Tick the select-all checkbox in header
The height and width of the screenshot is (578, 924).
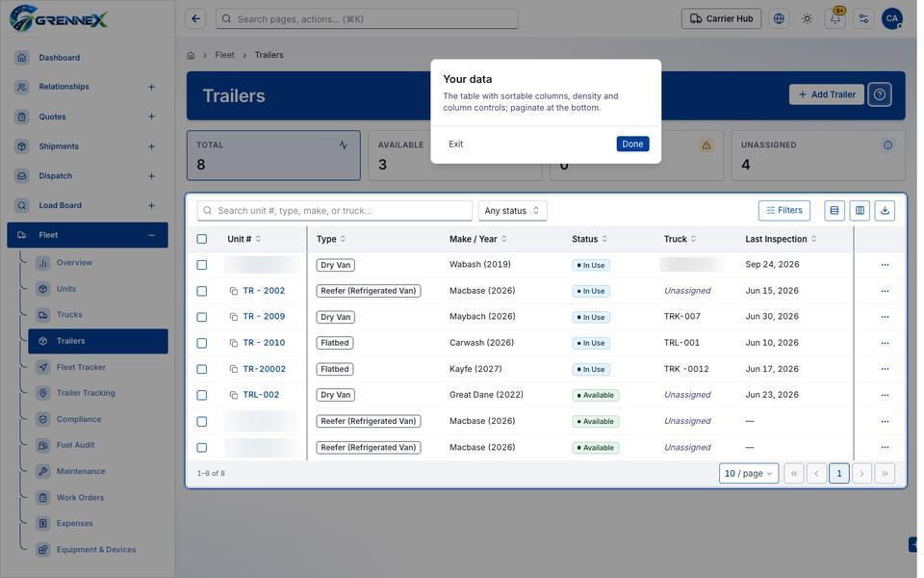pos(201,239)
